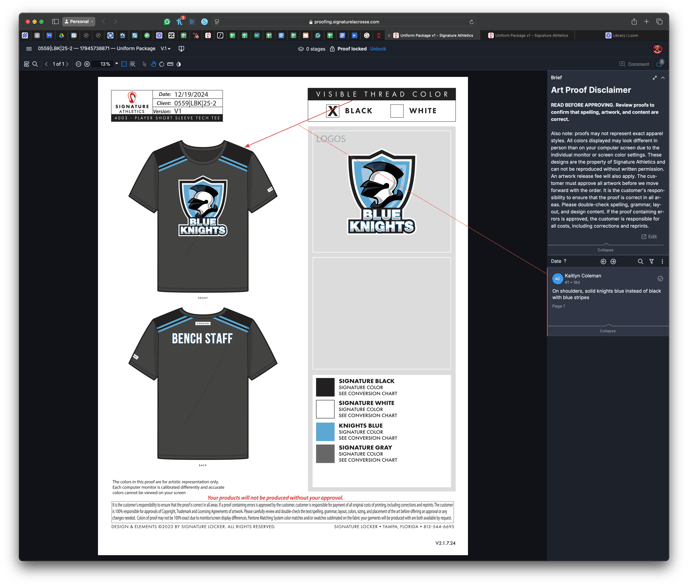Click the Unlock link
This screenshot has width=688, height=586.
(x=378, y=48)
